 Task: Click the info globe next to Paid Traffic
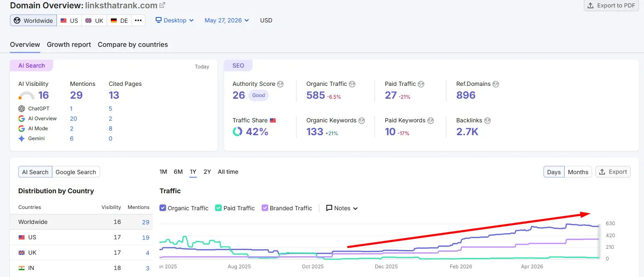[x=421, y=84]
